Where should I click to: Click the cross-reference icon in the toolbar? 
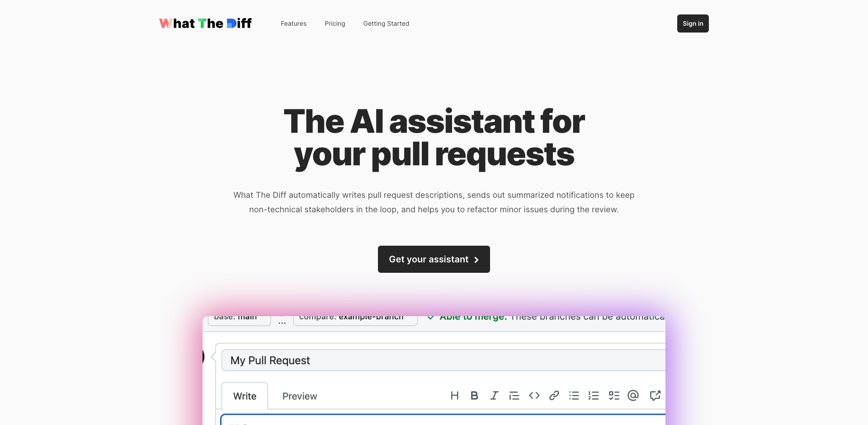click(x=655, y=396)
